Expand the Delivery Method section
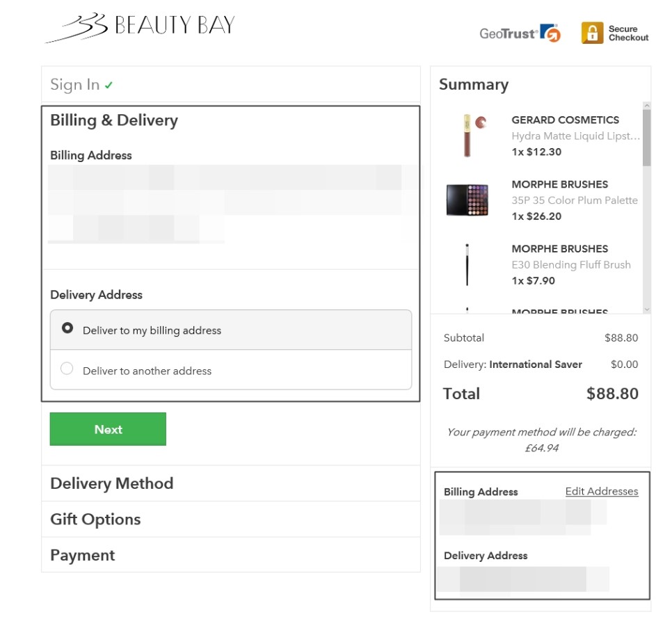Screen dimensions: 672x619 coord(231,483)
